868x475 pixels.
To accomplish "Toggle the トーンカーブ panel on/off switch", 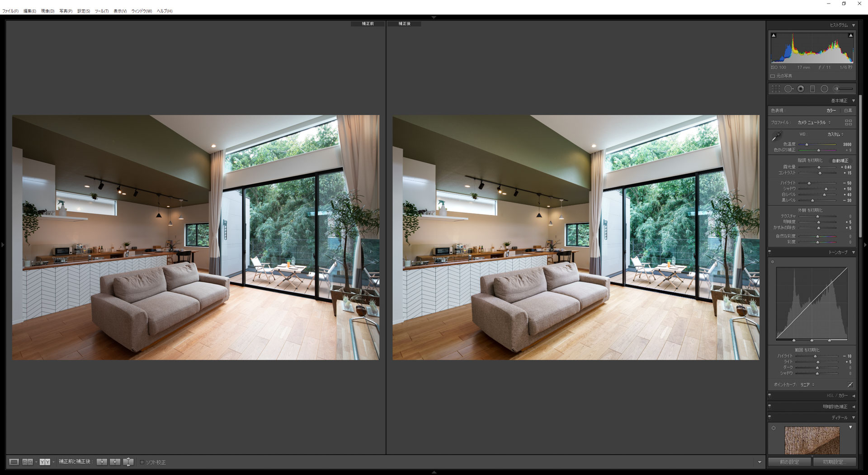I will [769, 252].
